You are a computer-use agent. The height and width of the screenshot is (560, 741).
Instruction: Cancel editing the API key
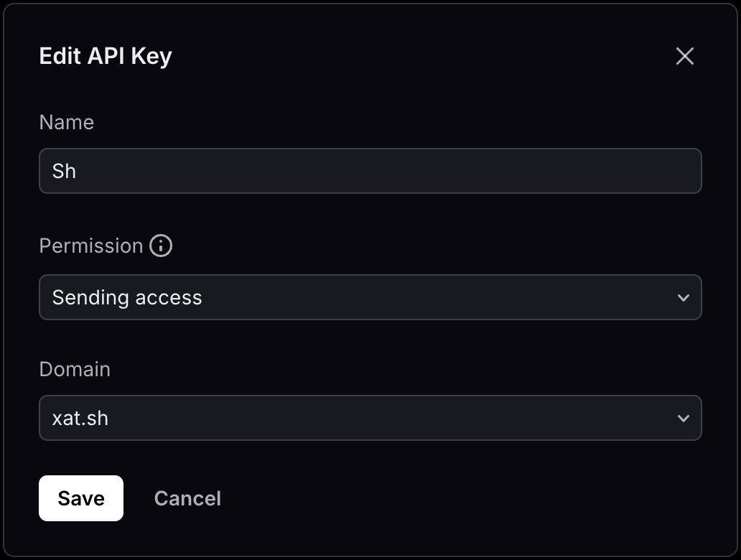pyautogui.click(x=187, y=498)
